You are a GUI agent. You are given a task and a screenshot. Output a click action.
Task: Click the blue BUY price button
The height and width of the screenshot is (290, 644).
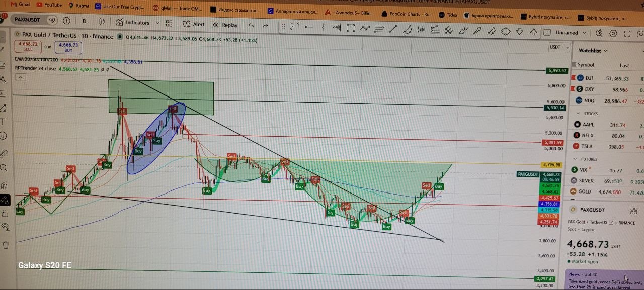pos(68,47)
